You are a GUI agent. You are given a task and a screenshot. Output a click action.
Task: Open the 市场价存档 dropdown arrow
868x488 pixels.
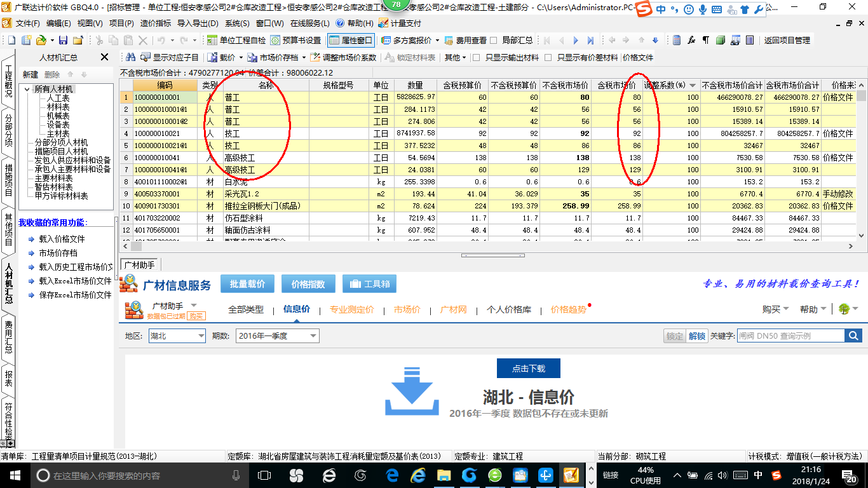[303, 57]
